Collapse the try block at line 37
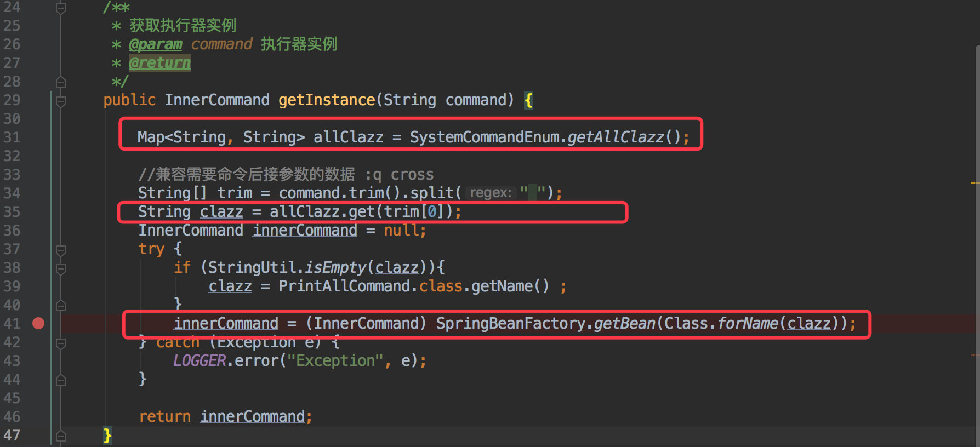 [61, 250]
